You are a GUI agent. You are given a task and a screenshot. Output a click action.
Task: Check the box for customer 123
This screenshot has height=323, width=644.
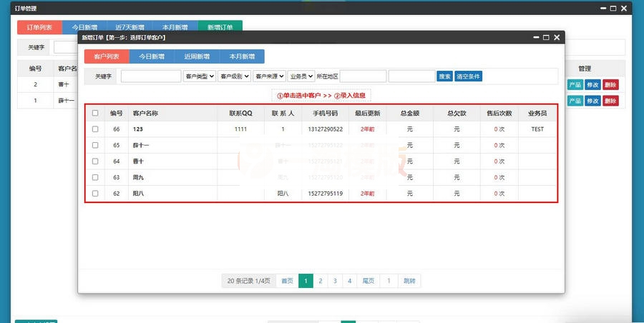click(x=95, y=129)
